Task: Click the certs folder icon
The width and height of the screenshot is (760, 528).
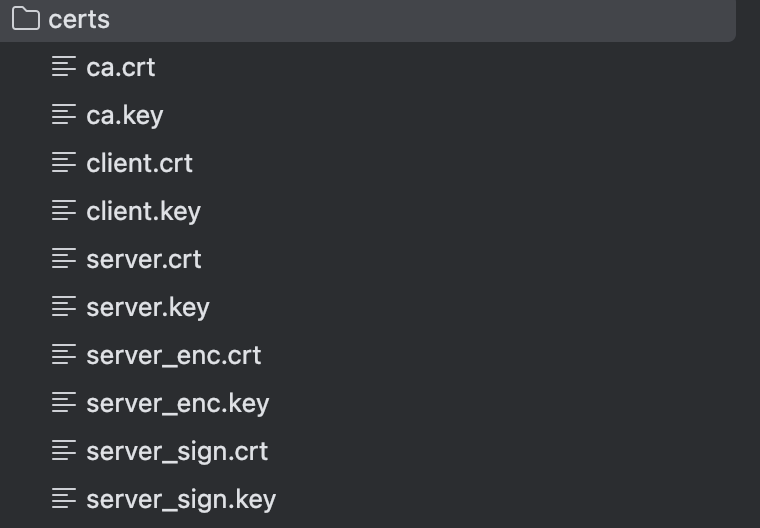Action: point(25,19)
